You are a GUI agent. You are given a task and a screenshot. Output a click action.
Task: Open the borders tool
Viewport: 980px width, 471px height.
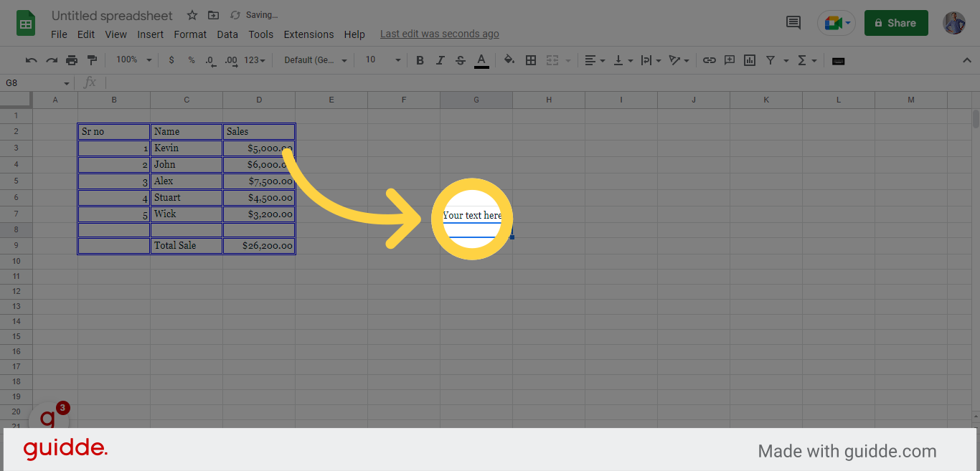click(x=531, y=60)
